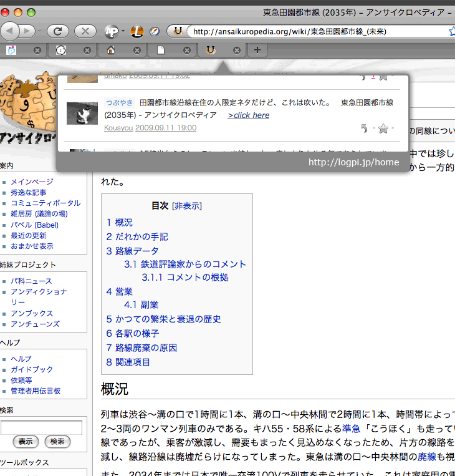Image resolution: width=455 pixels, height=476 pixels.
Task: Open the cat avatar thumbnail in popup
Action: click(x=82, y=114)
